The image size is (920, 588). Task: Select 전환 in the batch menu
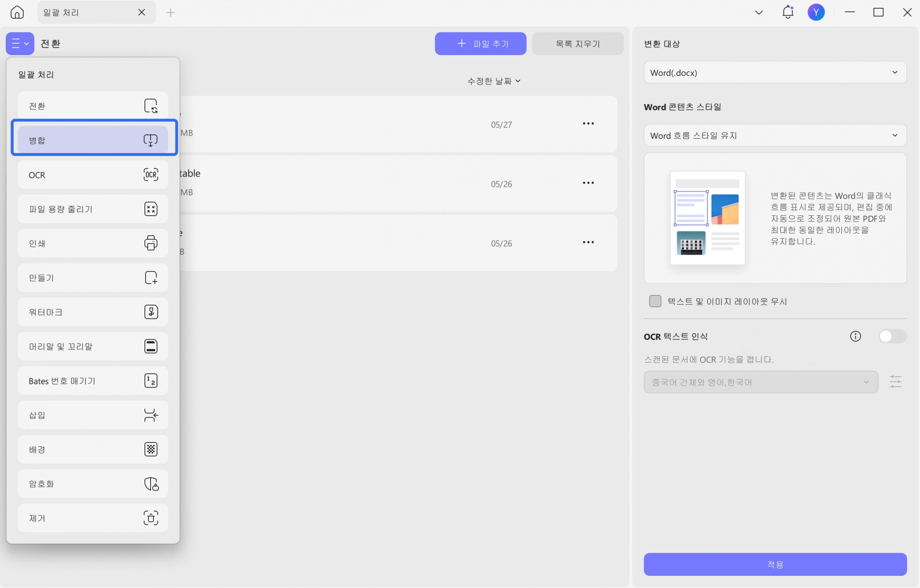click(93, 106)
